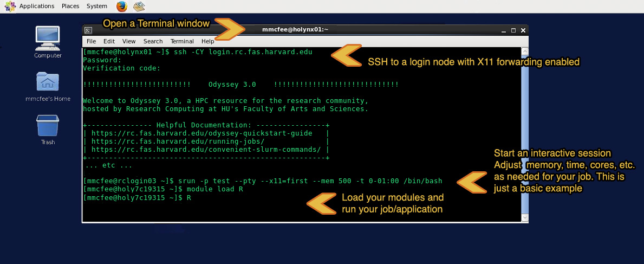This screenshot has width=644, height=264.
Task: Open the Trash desktop icon
Action: [x=48, y=130]
